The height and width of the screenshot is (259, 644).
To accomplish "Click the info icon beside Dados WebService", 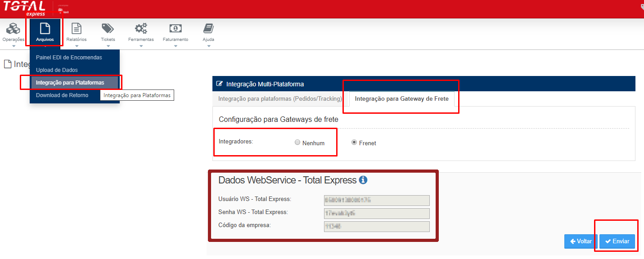I will [363, 180].
